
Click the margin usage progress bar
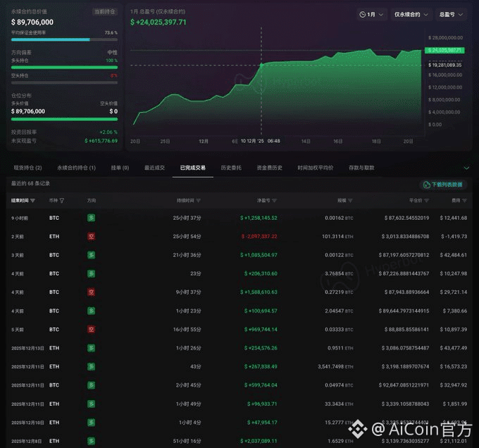click(x=64, y=39)
